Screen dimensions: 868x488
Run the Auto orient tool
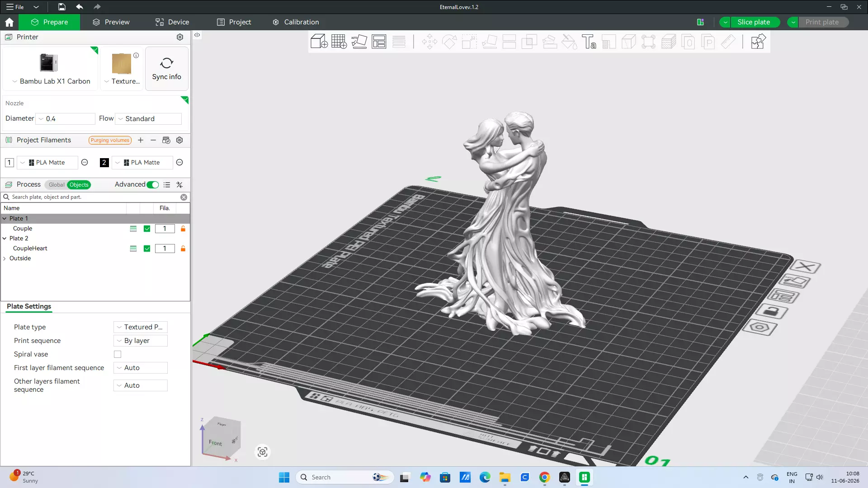pyautogui.click(x=359, y=42)
